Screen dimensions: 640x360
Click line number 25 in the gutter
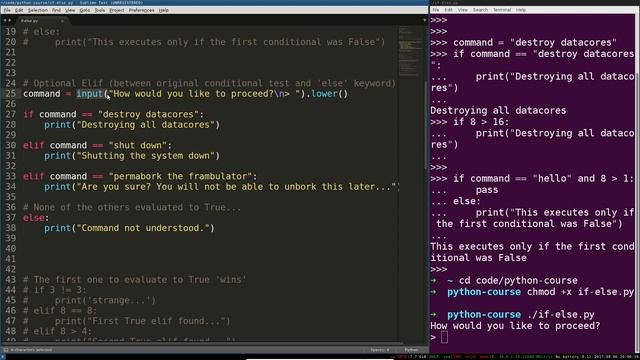[11, 93]
